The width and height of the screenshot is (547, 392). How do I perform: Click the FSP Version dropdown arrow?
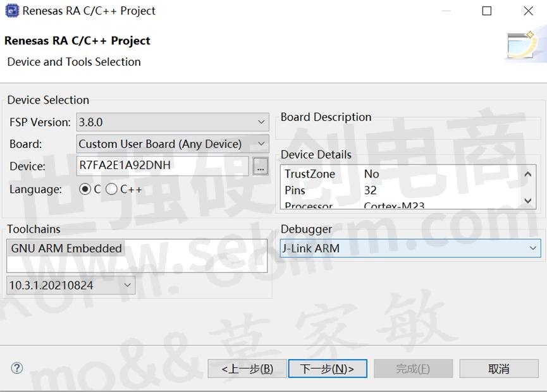pos(261,121)
